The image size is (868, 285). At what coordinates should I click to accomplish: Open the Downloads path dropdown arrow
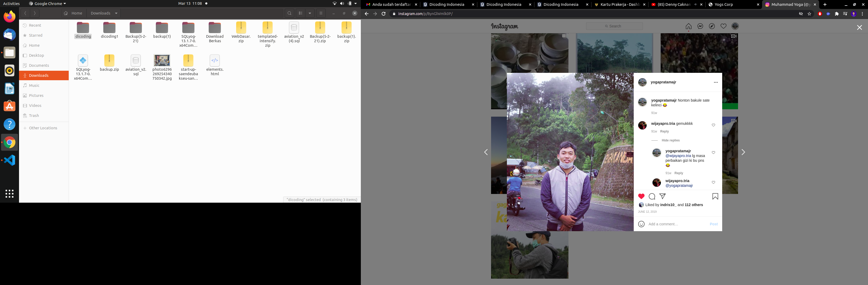[116, 13]
